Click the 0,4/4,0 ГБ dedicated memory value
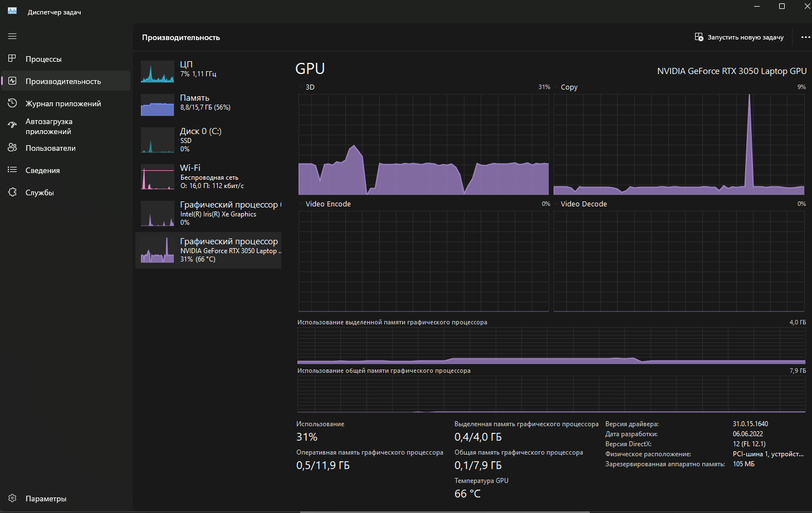812x513 pixels. pos(478,437)
